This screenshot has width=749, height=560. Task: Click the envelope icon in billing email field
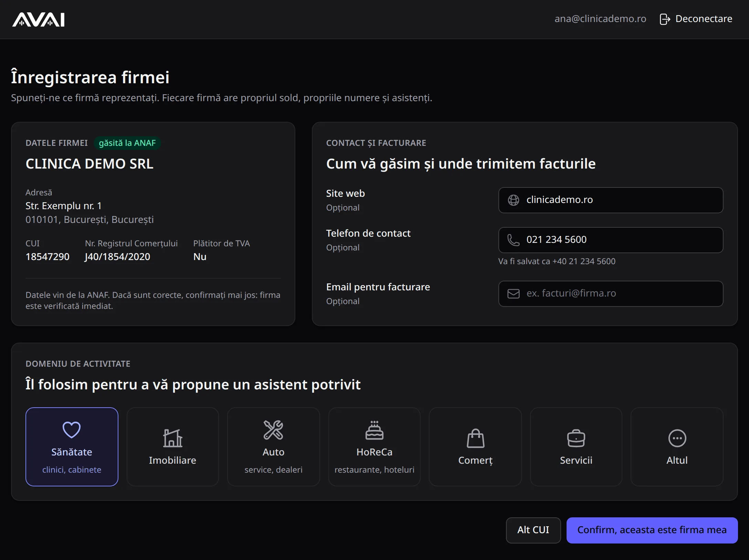(x=513, y=293)
